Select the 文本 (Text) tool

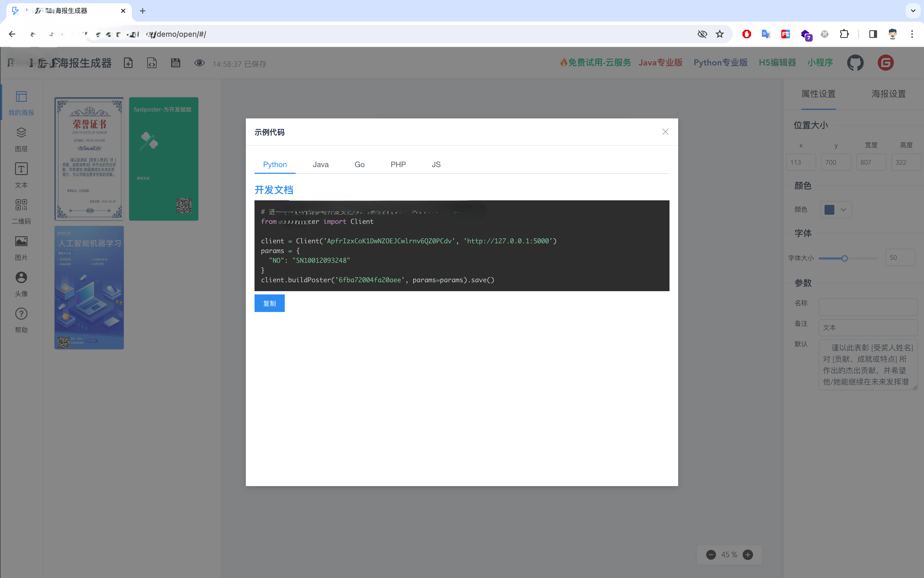21,174
